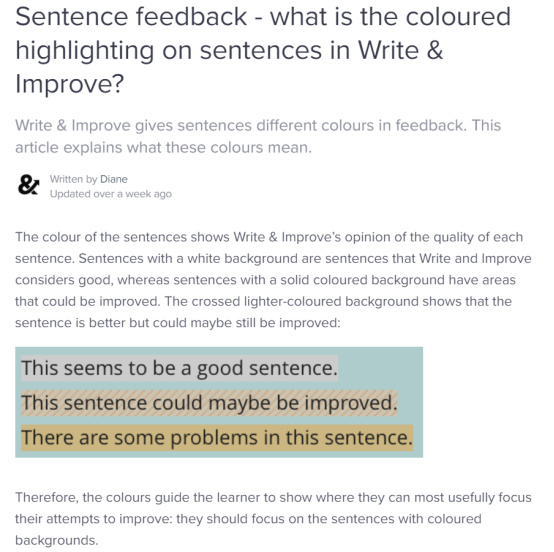Click the grey article subtitle description

pyautogui.click(x=258, y=136)
